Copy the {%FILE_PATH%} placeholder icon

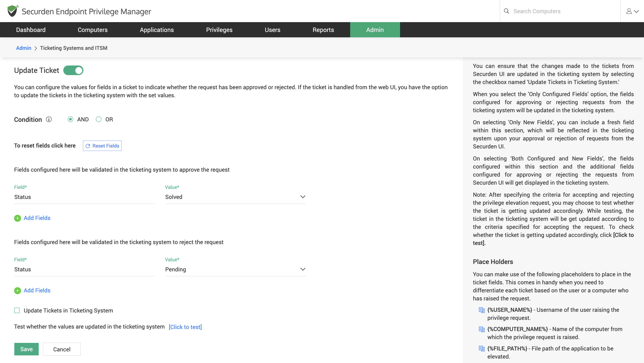pyautogui.click(x=481, y=348)
